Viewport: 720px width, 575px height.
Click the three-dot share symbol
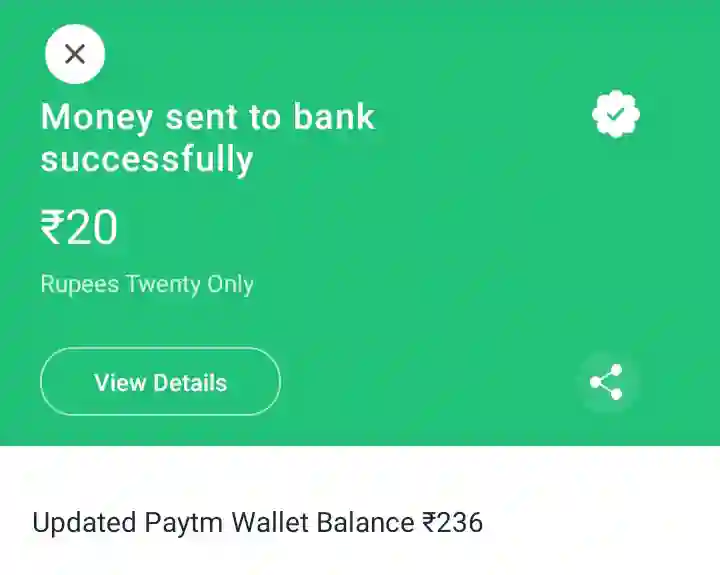(x=606, y=382)
